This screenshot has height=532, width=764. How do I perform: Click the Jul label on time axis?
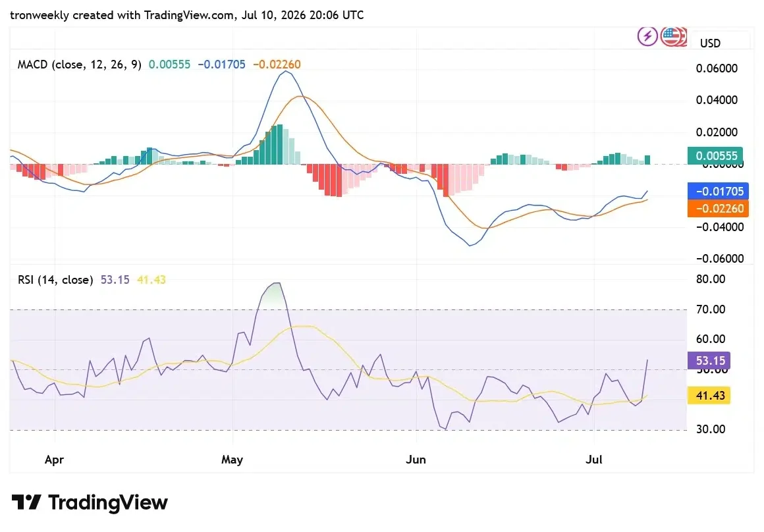point(594,460)
